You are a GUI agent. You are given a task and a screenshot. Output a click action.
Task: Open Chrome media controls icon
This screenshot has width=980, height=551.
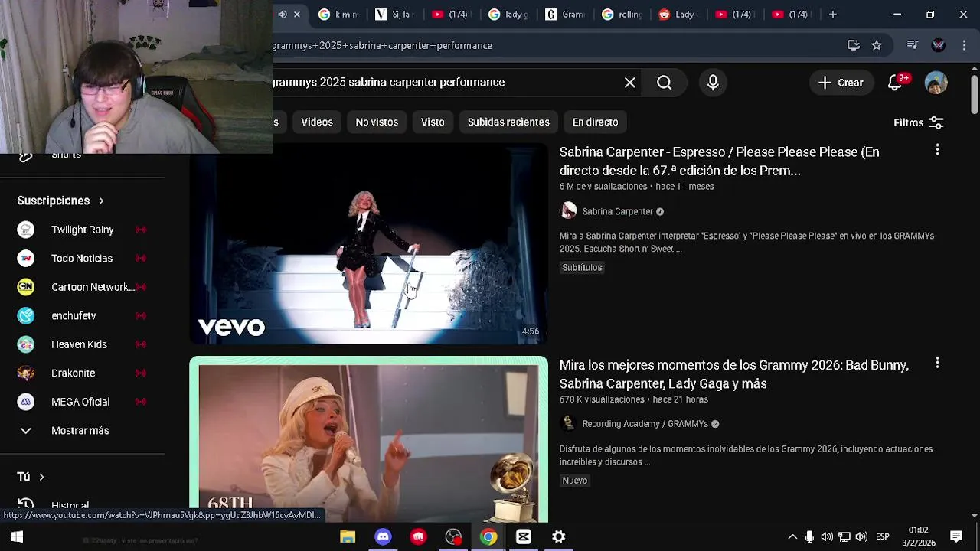[912, 45]
